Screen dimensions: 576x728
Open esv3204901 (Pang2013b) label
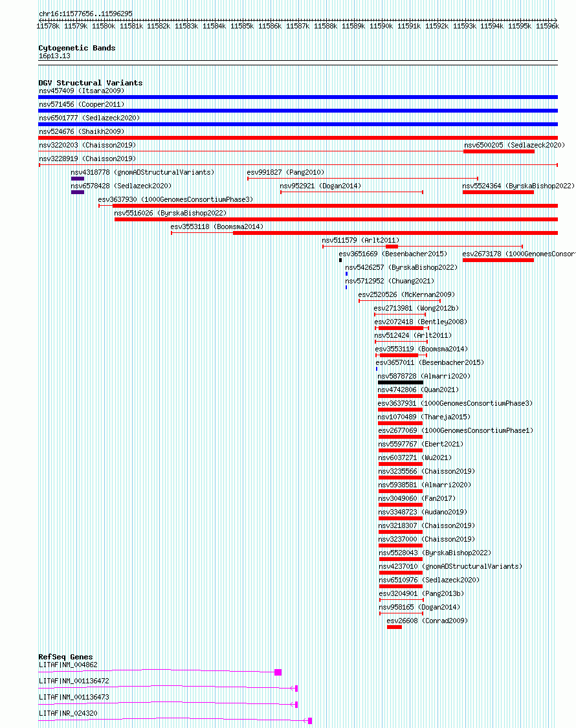[421, 593]
